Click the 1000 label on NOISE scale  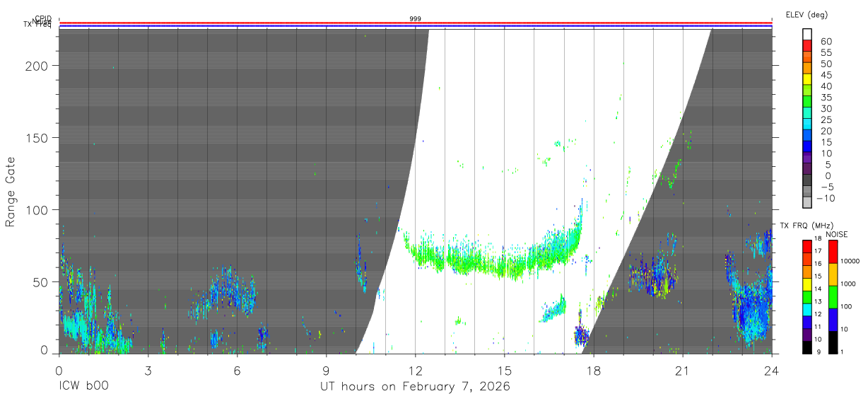tap(848, 284)
